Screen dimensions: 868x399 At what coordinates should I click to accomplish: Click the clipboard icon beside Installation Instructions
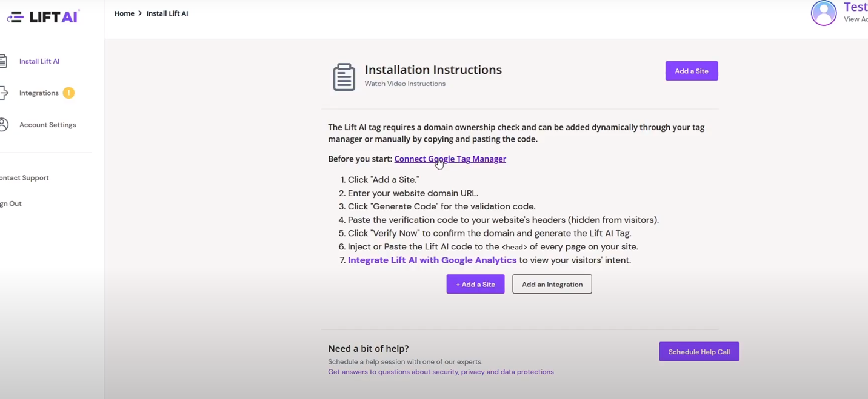(x=344, y=77)
